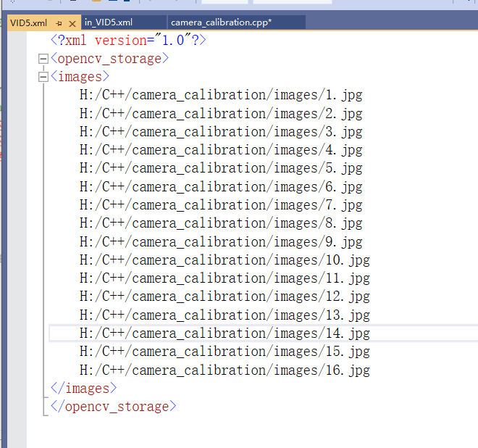The image size is (478, 448).
Task: Click the opening images tag
Action: (80, 77)
